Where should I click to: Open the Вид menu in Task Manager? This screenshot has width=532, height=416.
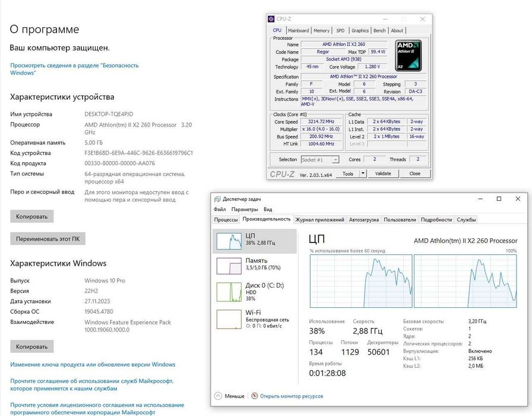click(x=268, y=210)
